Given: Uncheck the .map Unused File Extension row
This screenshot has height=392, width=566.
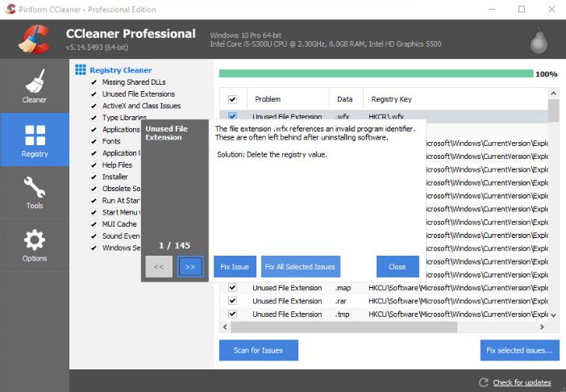Looking at the screenshot, I should pyautogui.click(x=232, y=288).
